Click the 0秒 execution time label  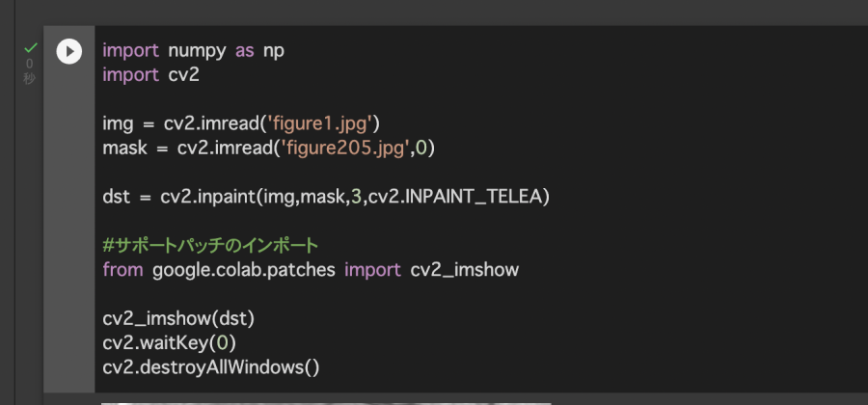click(29, 71)
